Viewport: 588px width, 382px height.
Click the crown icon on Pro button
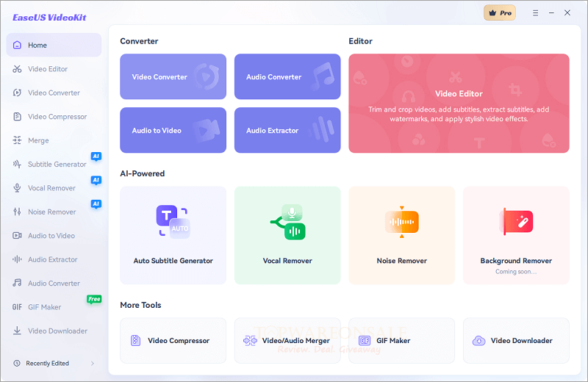coord(492,13)
